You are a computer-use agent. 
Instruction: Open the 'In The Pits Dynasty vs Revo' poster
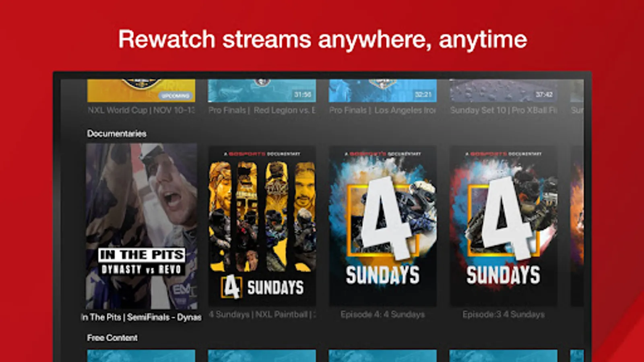point(141,226)
